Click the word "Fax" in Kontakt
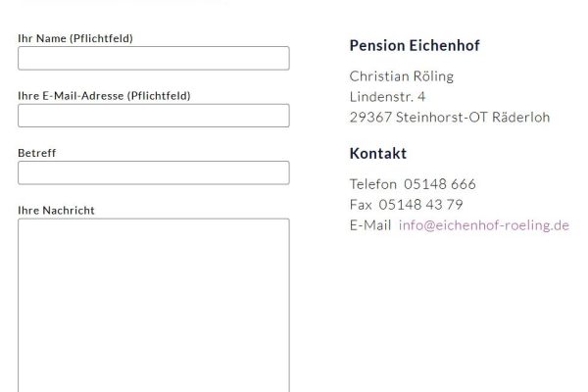This screenshot has width=588, height=392. [361, 205]
